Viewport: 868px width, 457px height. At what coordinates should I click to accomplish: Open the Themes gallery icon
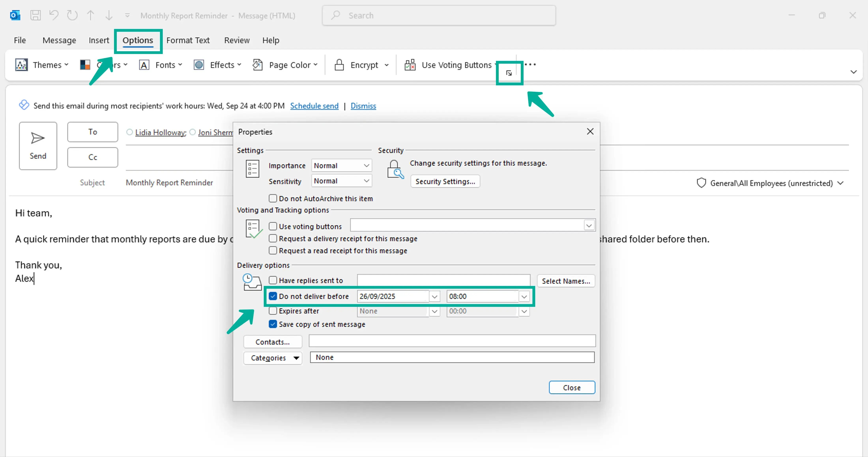pyautogui.click(x=21, y=65)
